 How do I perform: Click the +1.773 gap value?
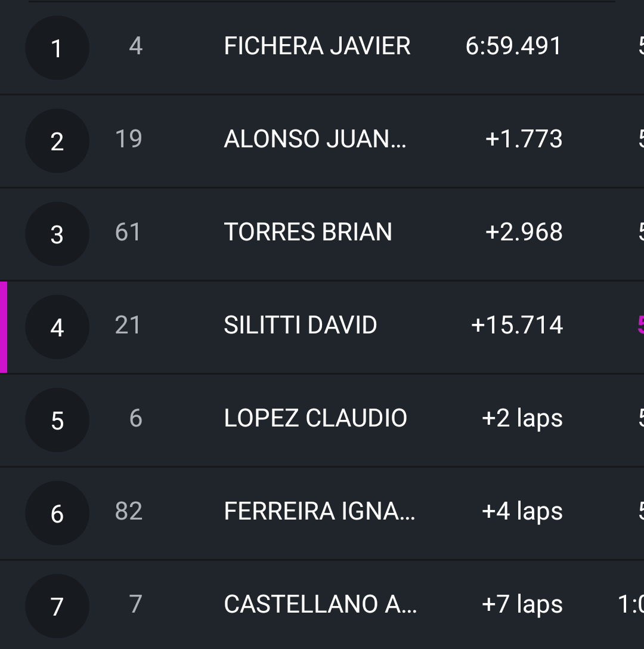point(524,140)
